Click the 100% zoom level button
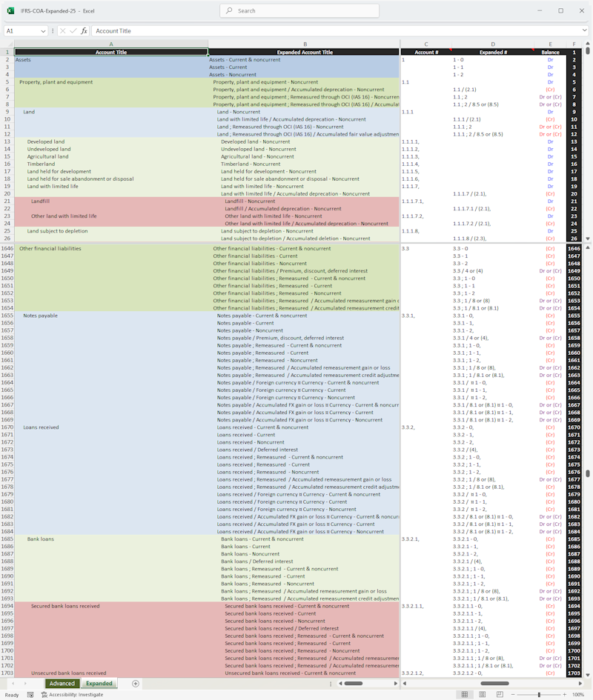The height and width of the screenshot is (700, 593). point(578,695)
